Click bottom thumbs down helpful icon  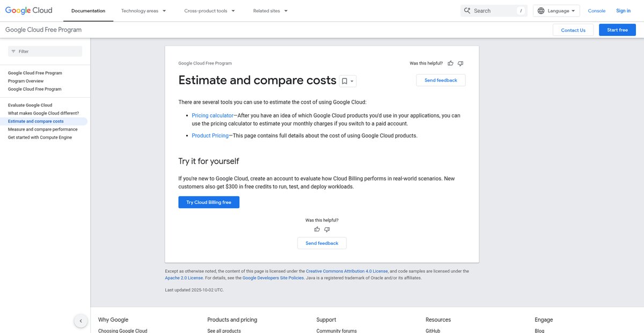coord(327,229)
